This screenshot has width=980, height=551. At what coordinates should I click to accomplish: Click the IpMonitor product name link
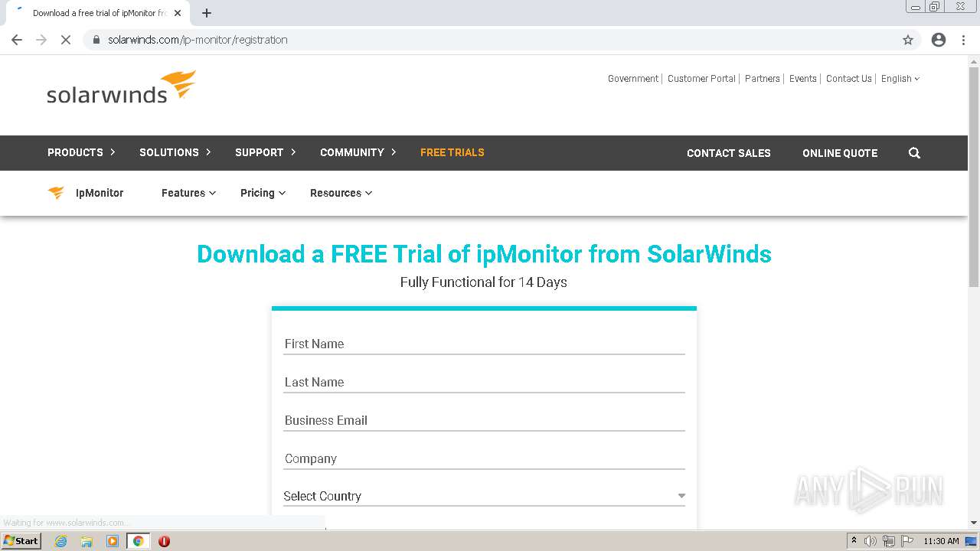click(100, 193)
